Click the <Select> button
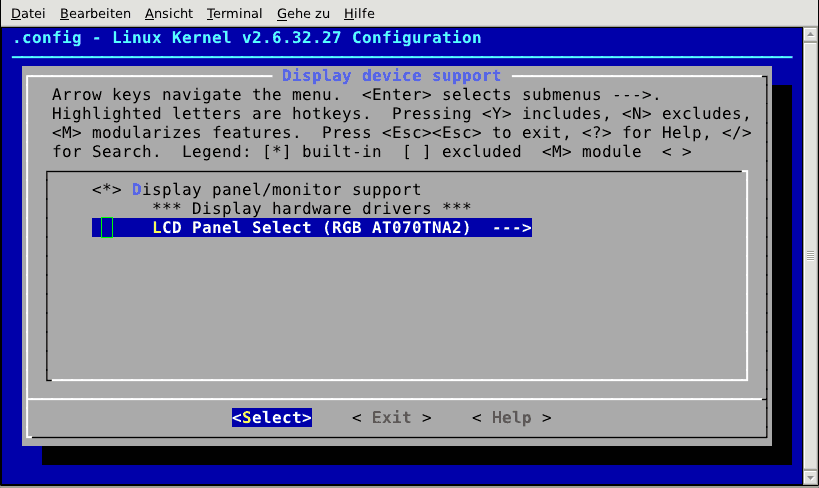 272,417
